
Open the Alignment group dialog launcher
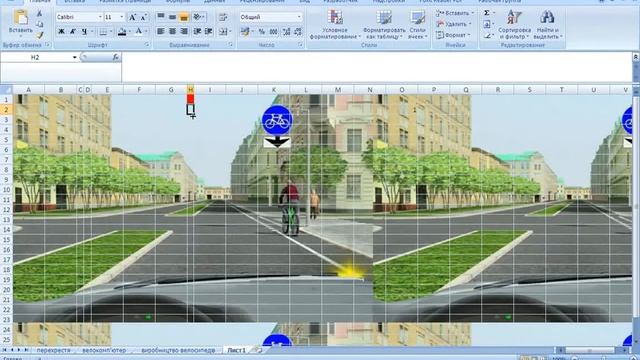coord(231,45)
